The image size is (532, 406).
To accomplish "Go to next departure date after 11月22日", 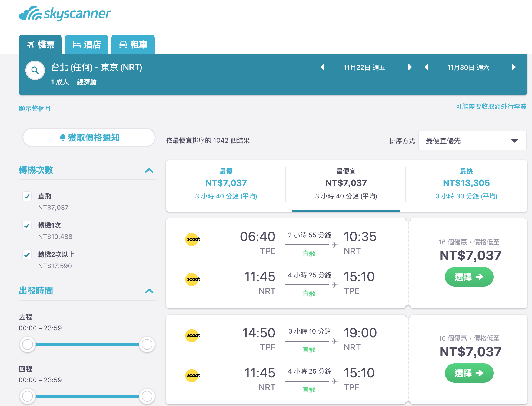I will pyautogui.click(x=410, y=67).
